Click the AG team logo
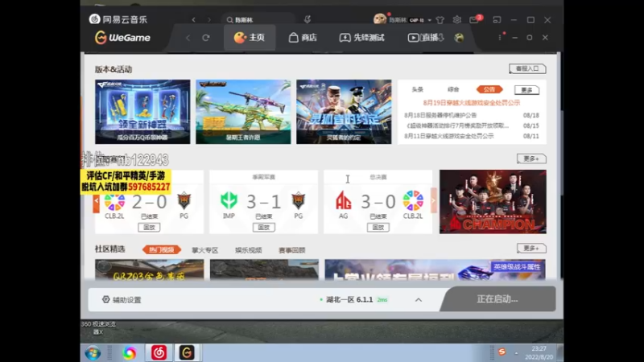The height and width of the screenshot is (362, 644). (344, 200)
